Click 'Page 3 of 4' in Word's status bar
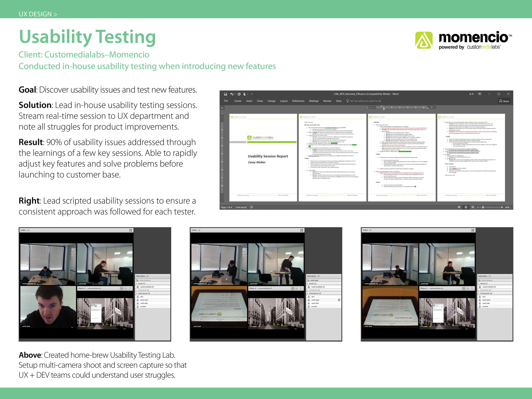This screenshot has height=399, width=532. pos(226,207)
